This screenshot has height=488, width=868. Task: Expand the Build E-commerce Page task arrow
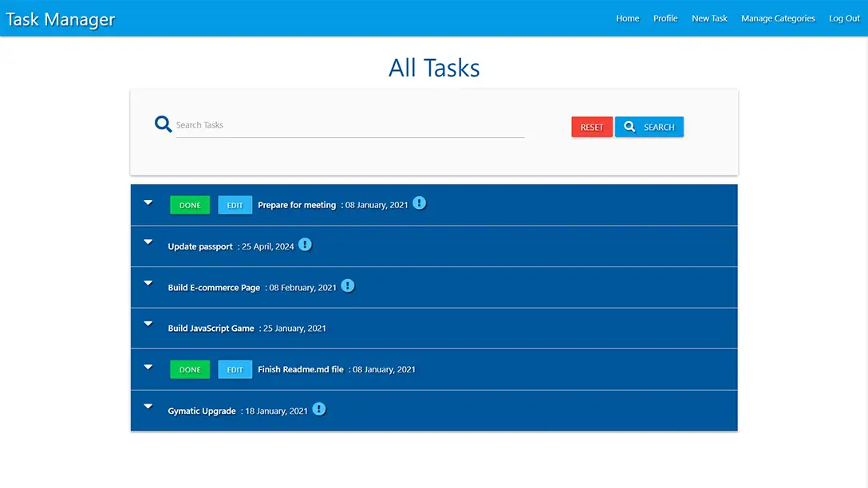coord(148,283)
